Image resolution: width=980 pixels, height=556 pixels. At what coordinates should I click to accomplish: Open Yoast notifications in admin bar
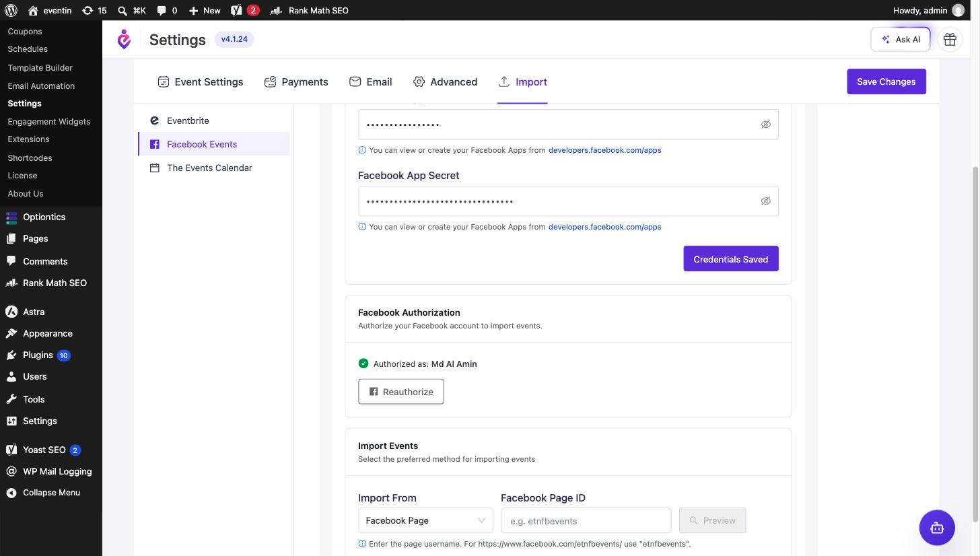tap(245, 10)
